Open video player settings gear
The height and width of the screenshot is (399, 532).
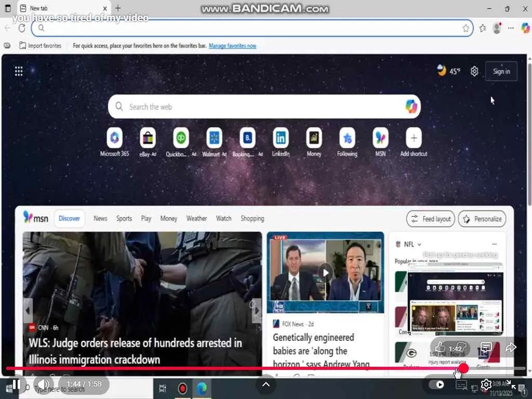(486, 384)
